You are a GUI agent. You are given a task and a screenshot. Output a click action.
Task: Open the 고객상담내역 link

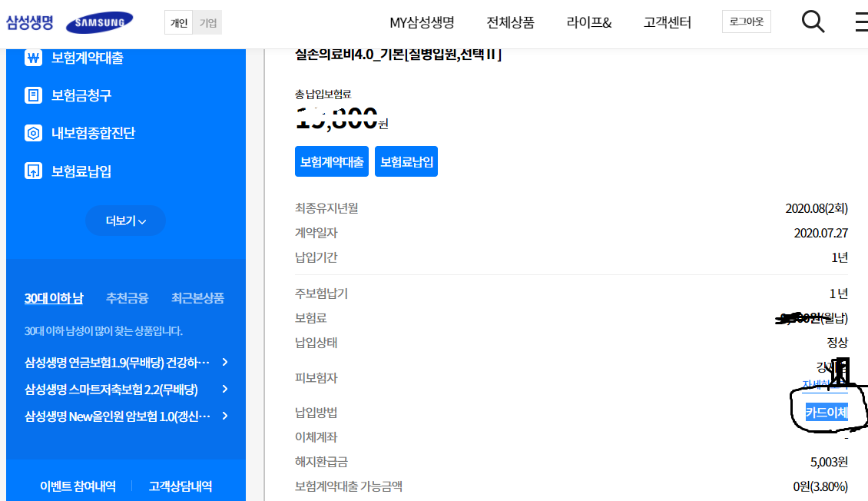[x=181, y=486]
